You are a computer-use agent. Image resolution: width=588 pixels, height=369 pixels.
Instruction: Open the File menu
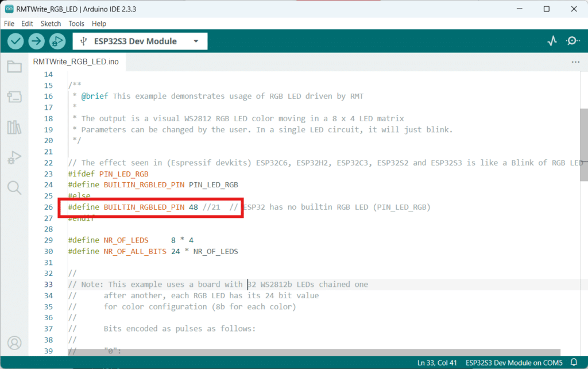point(9,24)
